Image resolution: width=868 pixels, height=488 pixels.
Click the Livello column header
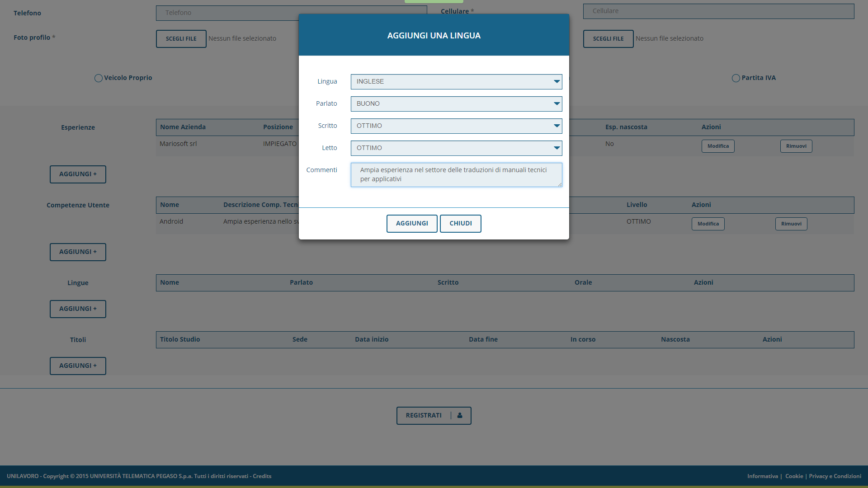pyautogui.click(x=637, y=205)
